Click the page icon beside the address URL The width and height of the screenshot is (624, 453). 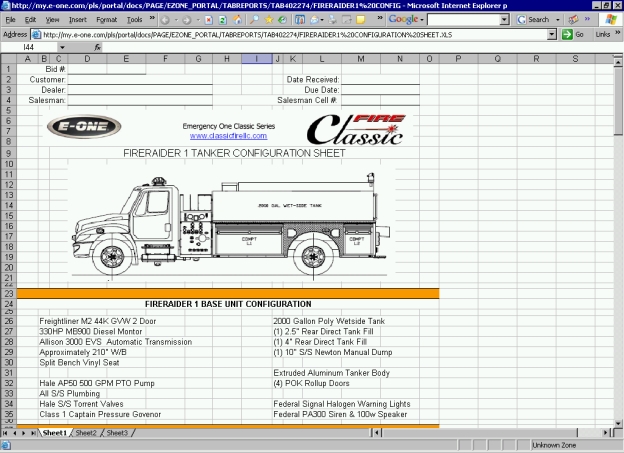[x=36, y=35]
